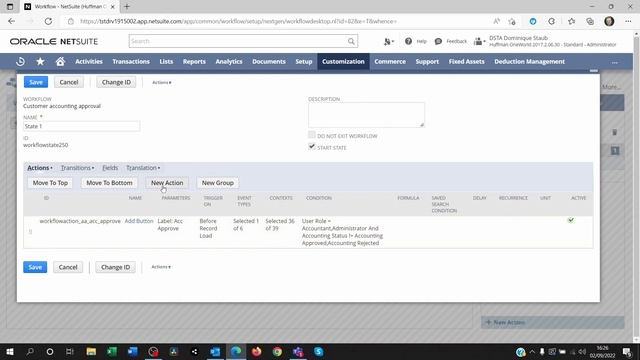The height and width of the screenshot is (360, 640).
Task: Toggle the Do Not Exit Workflow checkbox
Action: pos(312,135)
